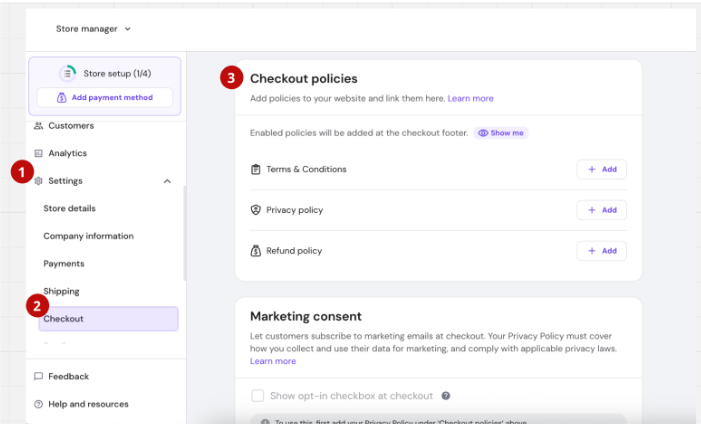Click the Refund policy icon
The image size is (701, 424).
[256, 251]
